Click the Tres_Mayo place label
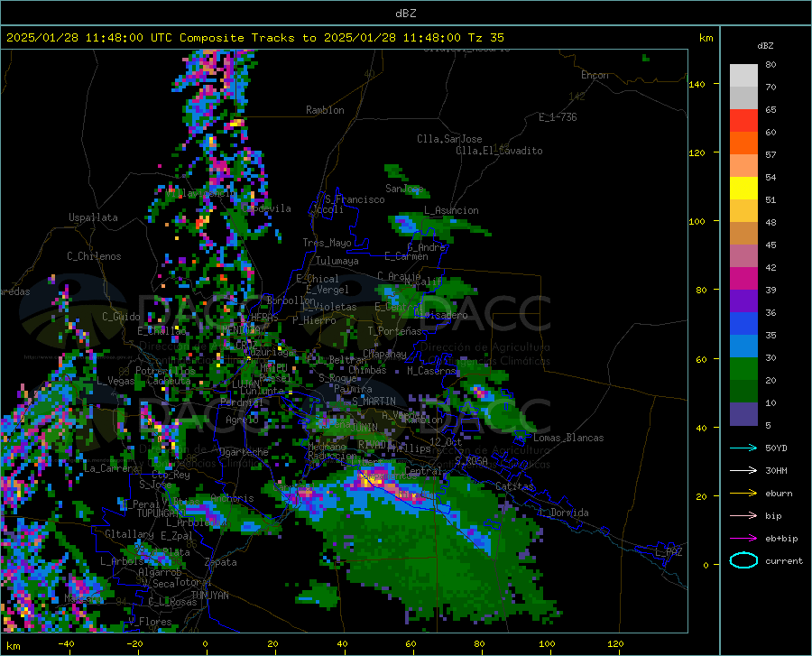The width and height of the screenshot is (812, 656). tap(327, 243)
